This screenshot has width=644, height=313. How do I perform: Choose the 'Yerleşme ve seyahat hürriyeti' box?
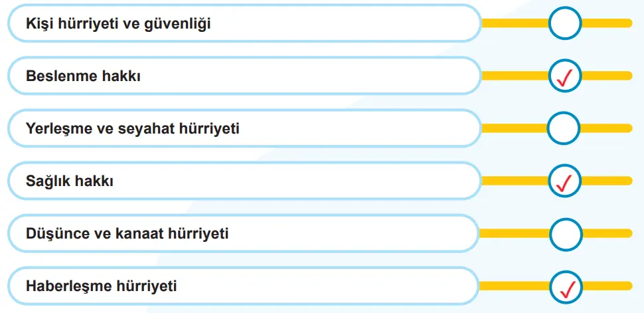(x=243, y=128)
